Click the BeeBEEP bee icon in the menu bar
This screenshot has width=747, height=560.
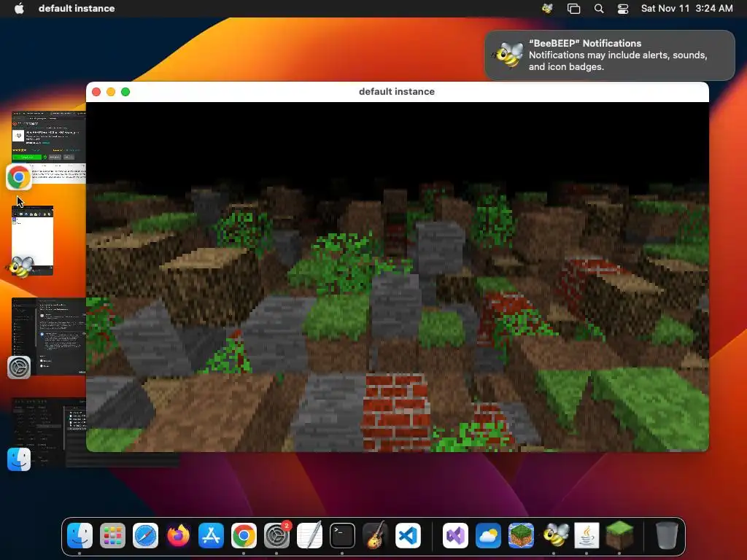[x=547, y=8]
